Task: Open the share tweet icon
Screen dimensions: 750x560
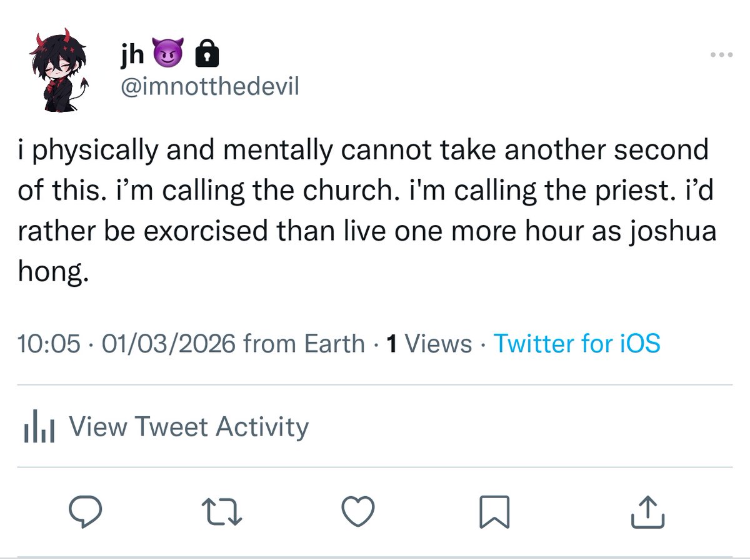Action: pyautogui.click(x=647, y=511)
